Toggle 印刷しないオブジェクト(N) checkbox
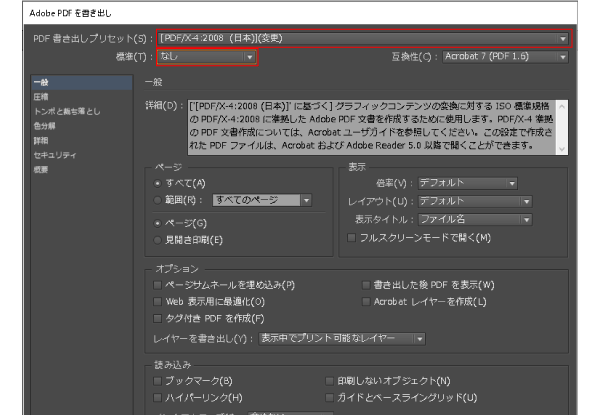Image resolution: width=600 pixels, height=415 pixels. [329, 381]
